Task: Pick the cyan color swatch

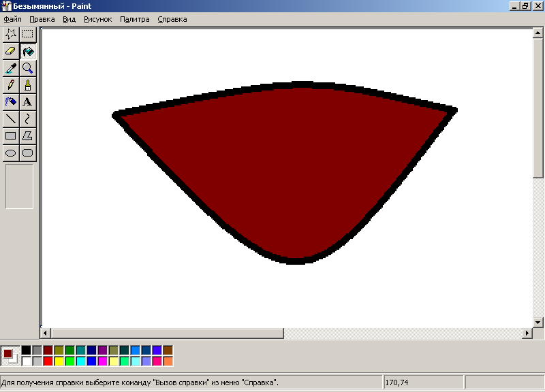Action: [x=80, y=361]
